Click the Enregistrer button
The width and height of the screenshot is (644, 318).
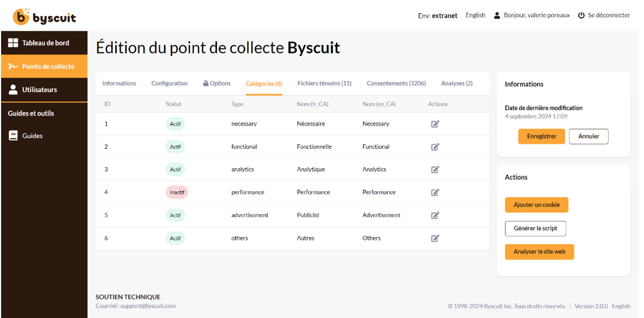(x=542, y=136)
